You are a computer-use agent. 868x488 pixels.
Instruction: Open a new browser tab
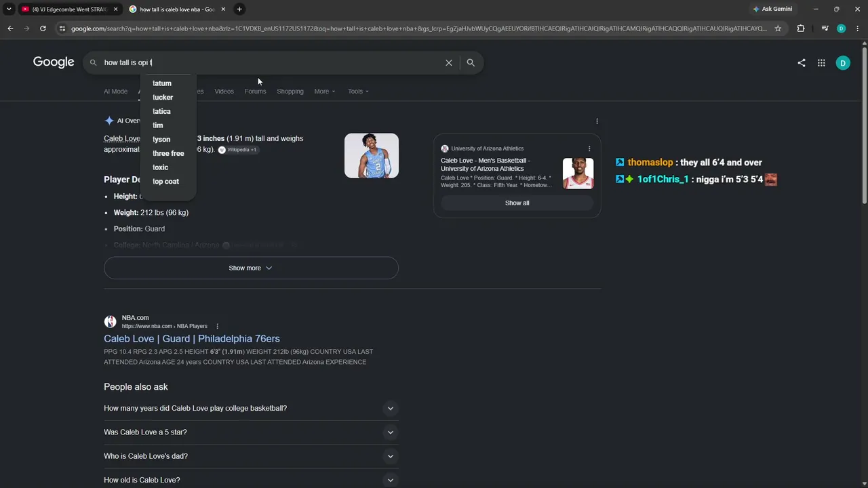(239, 9)
